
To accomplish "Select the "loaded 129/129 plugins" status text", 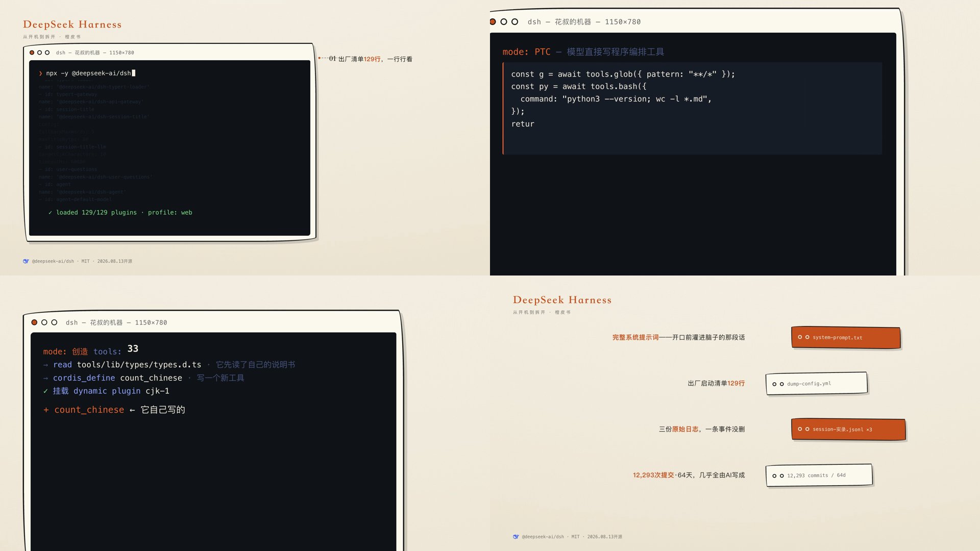I will (x=96, y=213).
